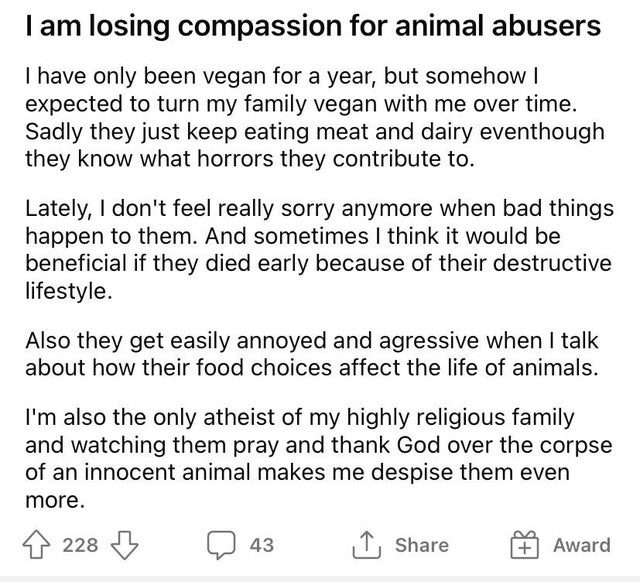Screen dimensions: 640x582
Task: Click the line starting 'Lately, I don't feel'
Action: [x=319, y=209]
